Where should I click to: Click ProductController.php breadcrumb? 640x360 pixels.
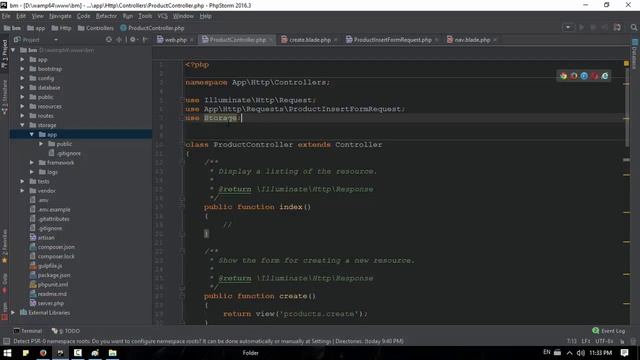pos(152,28)
